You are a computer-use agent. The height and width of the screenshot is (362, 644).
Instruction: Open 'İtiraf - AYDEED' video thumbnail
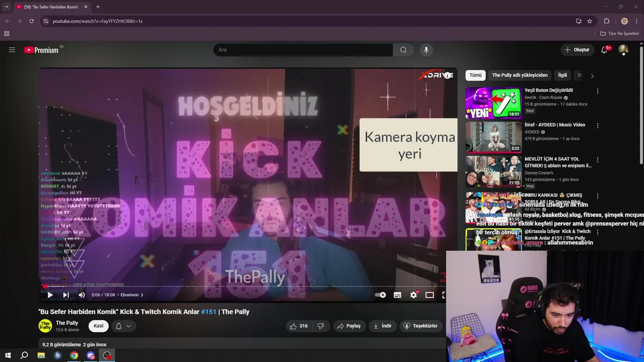click(494, 137)
